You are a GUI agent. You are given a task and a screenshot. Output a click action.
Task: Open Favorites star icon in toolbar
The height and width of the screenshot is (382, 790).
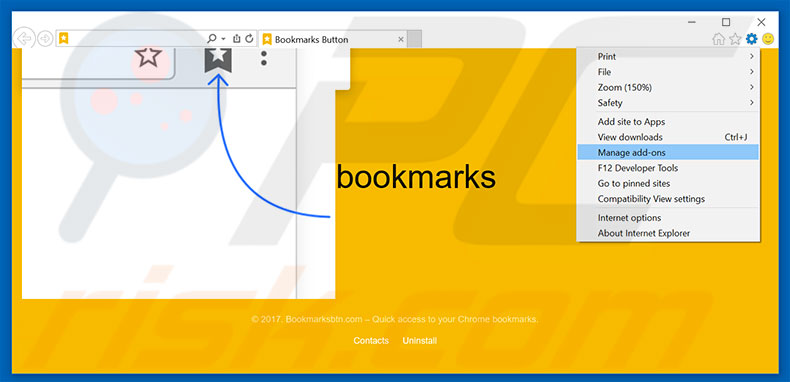(735, 39)
